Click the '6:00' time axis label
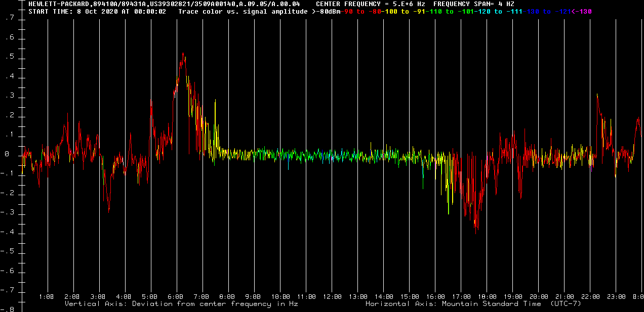This screenshot has width=644, height=312. pos(176,297)
